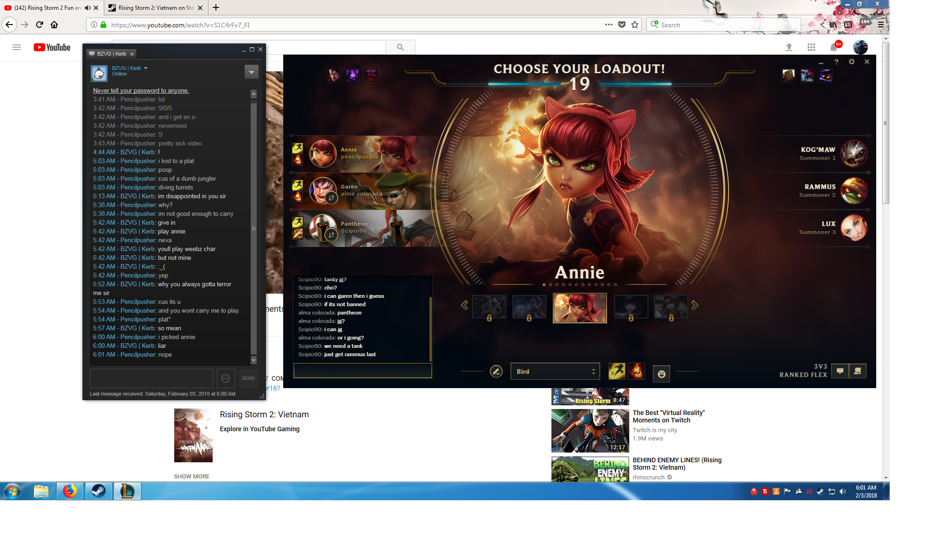Open the emote selector smiley button
Viewport: 949px width, 560px height.
661,374
